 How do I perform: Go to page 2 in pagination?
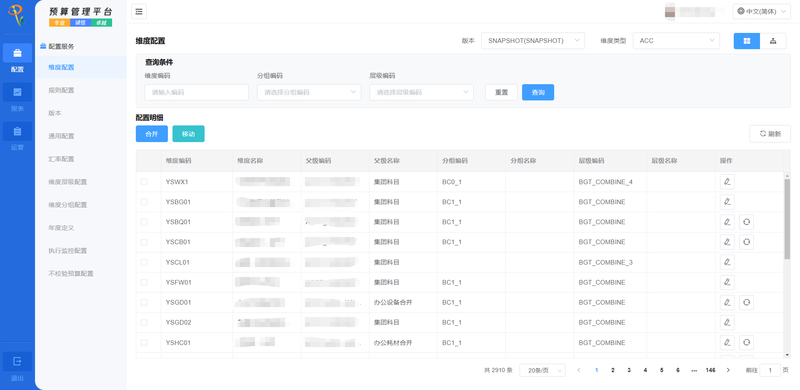(613, 370)
